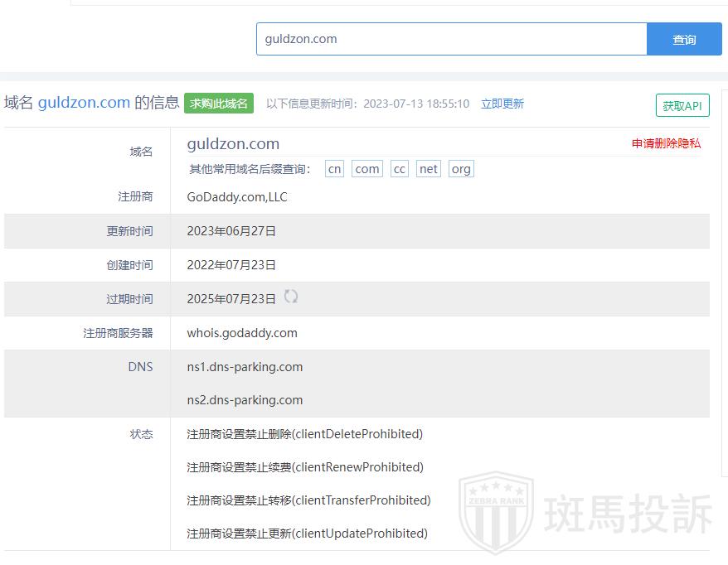The width and height of the screenshot is (728, 565).
Task: Click the 获取API button
Action: pyautogui.click(x=682, y=105)
